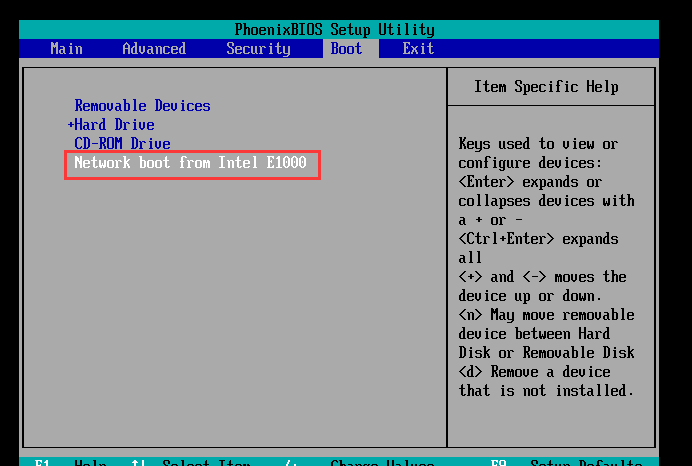The width and height of the screenshot is (692, 466).
Task: Click the 'configure devices:' help line
Action: tap(530, 163)
